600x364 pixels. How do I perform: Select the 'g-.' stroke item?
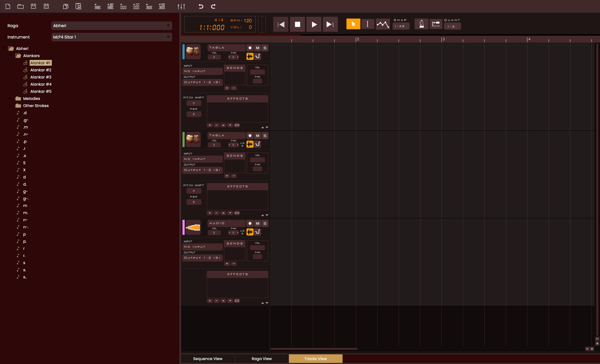pyautogui.click(x=26, y=199)
